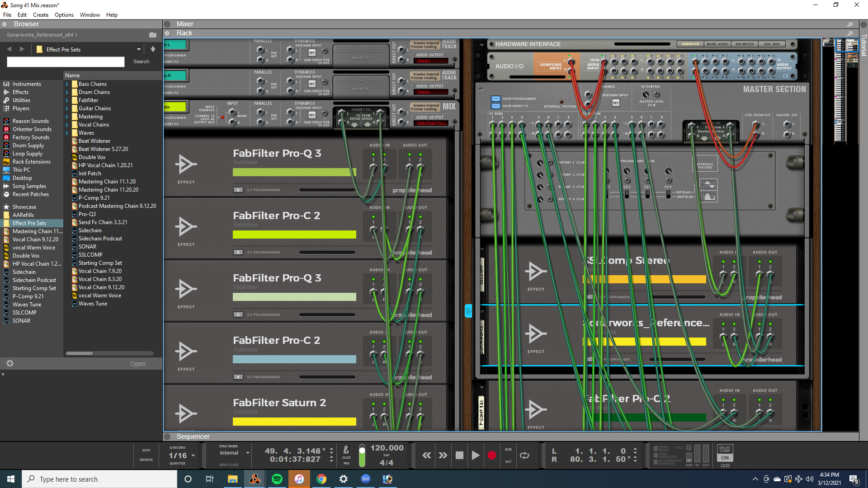Select the 120.000 tempo field
The image size is (868, 488).
pos(387,448)
